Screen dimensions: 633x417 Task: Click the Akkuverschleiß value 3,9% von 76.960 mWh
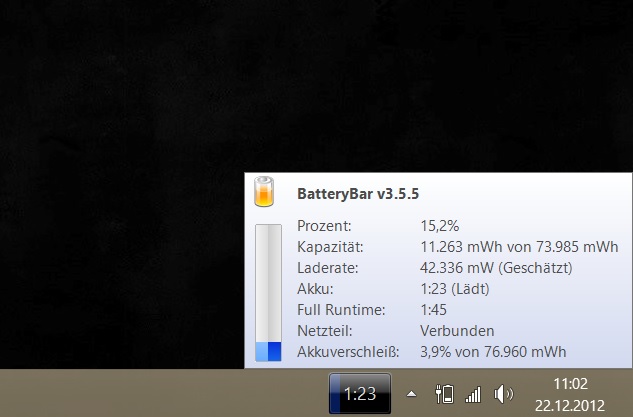(493, 352)
